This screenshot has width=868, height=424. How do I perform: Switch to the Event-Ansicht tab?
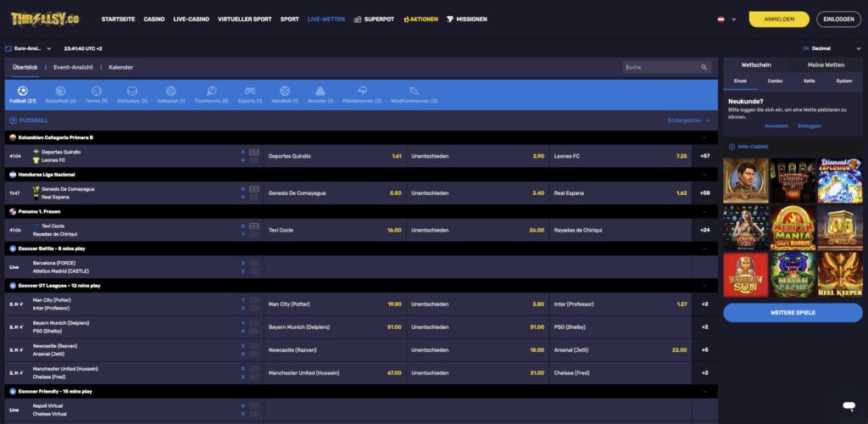[73, 68]
